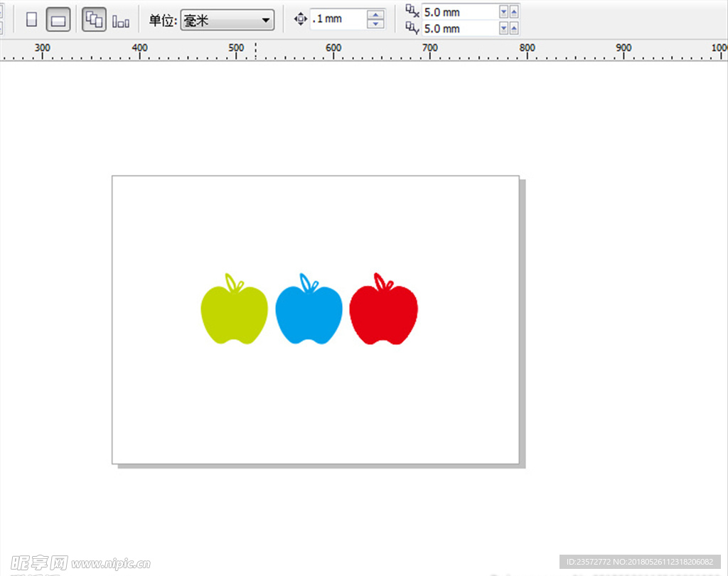Click the nudge offset icon
728x576 pixels.
(x=301, y=19)
